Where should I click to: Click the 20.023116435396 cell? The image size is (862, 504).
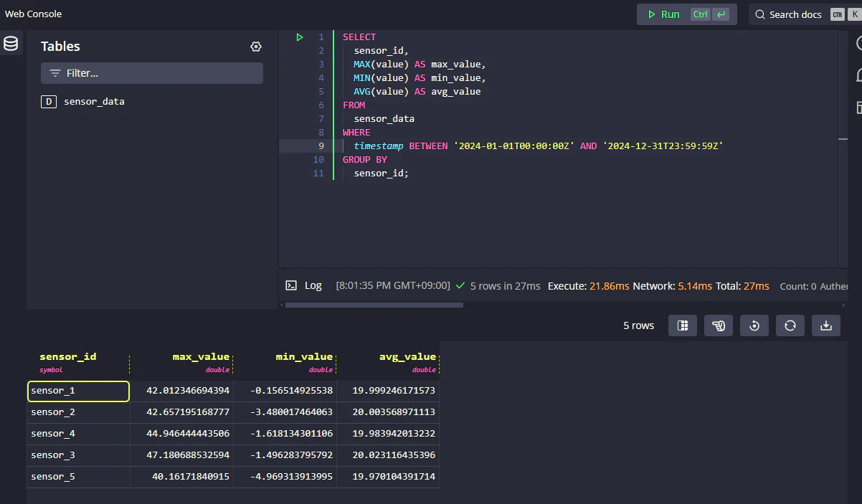click(388, 456)
